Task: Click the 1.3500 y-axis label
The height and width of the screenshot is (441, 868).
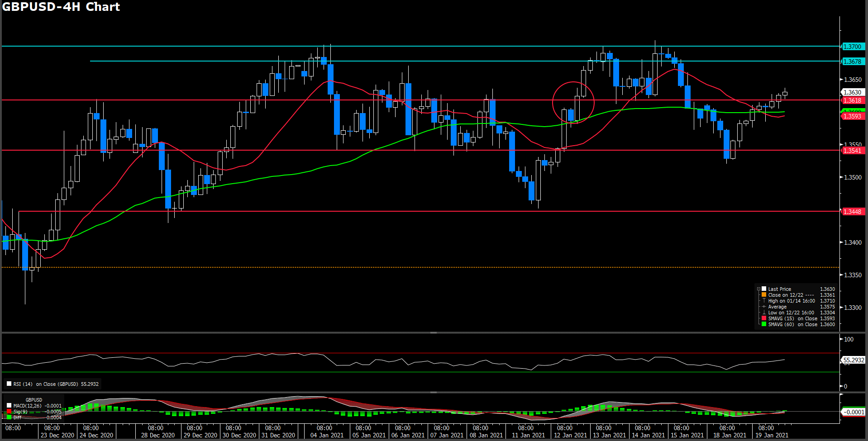Action: 853,177
